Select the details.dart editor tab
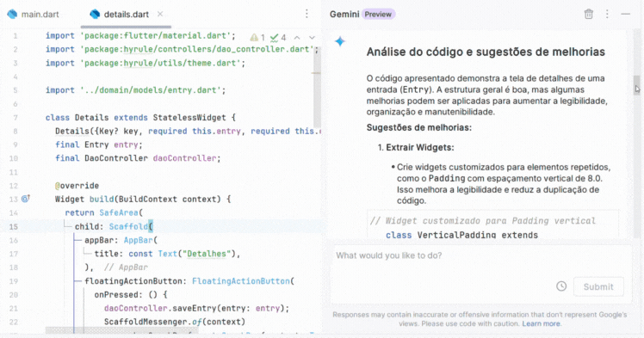The height and width of the screenshot is (338, 644). 126,15
